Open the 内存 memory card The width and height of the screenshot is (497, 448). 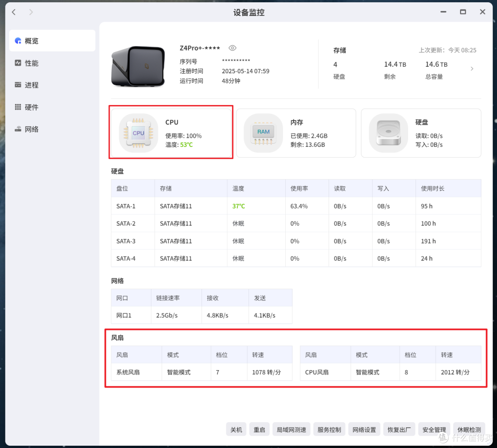296,133
